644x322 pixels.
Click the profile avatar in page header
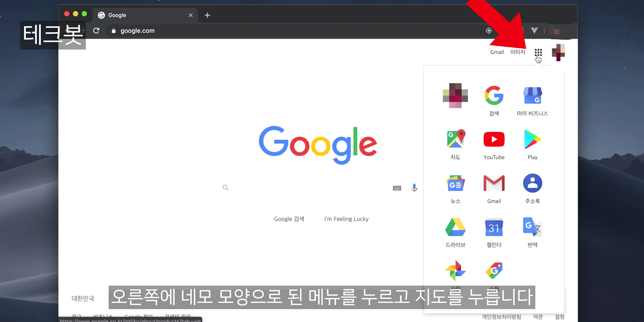point(558,52)
